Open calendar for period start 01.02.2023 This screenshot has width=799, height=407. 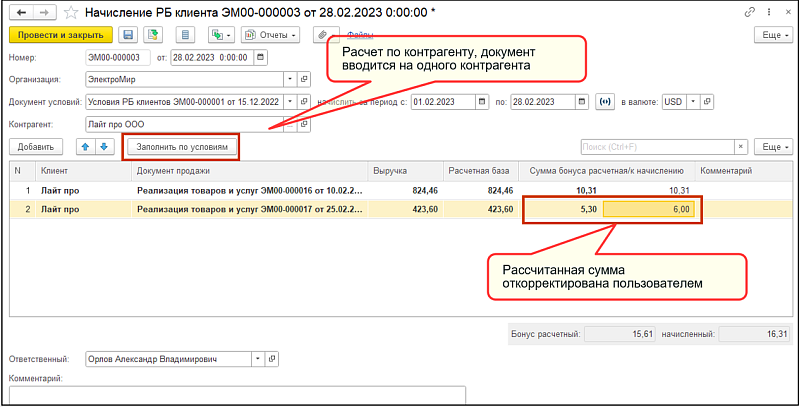click(482, 102)
